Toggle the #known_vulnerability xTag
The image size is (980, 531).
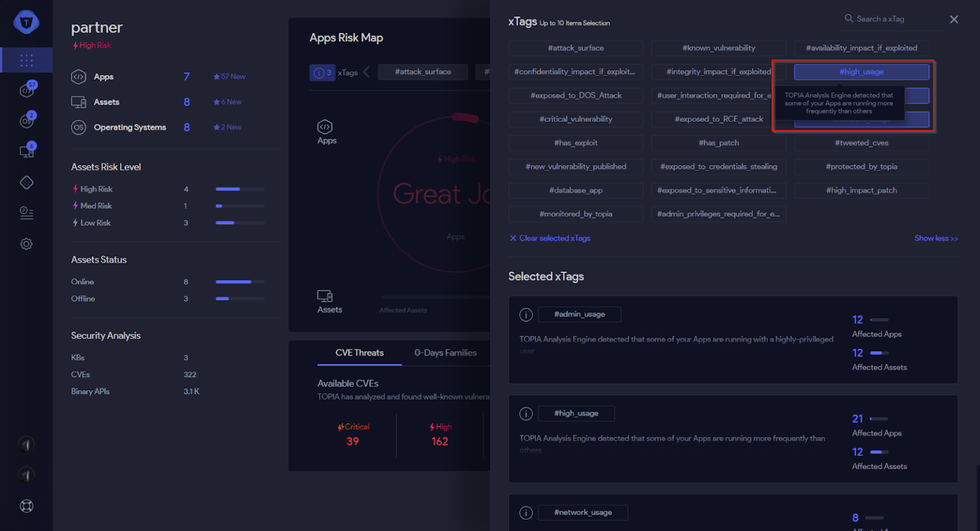click(x=719, y=48)
